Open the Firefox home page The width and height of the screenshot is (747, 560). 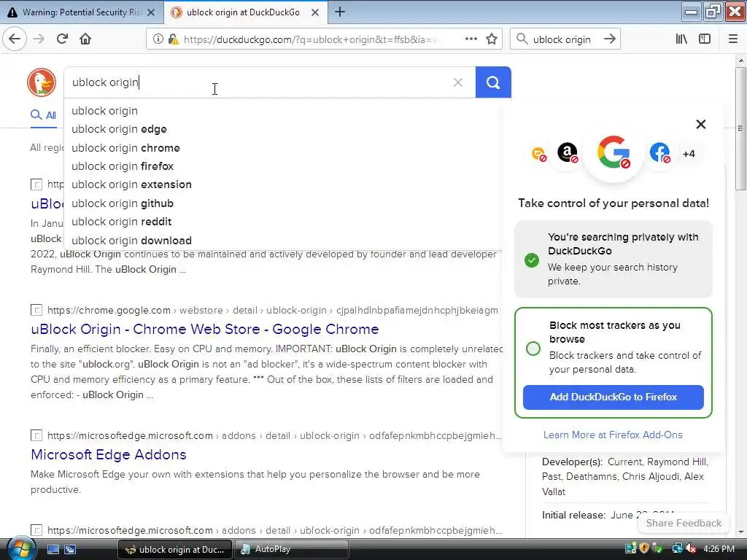click(x=85, y=39)
